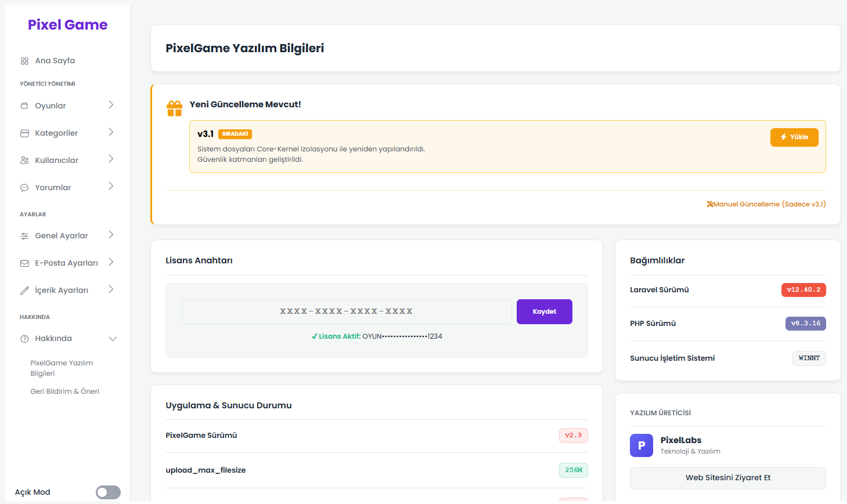Click the purple Kaydet button
The image size is (847, 504).
(545, 312)
